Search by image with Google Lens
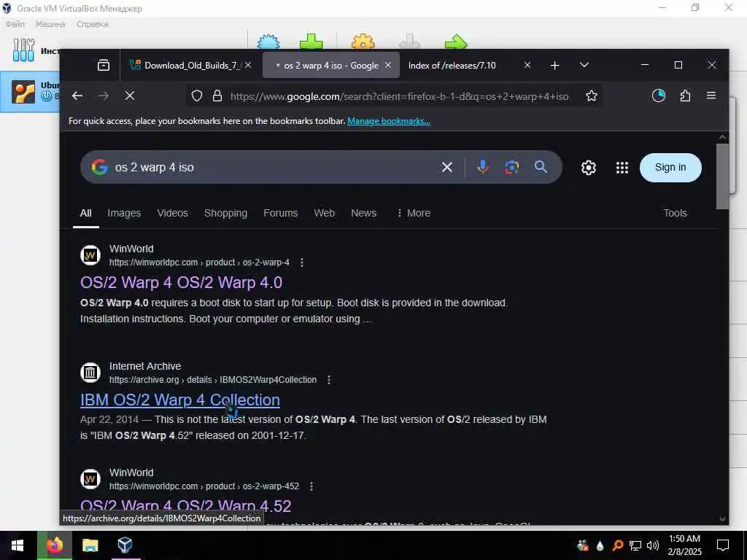Viewport: 747px width, 560px height. pyautogui.click(x=511, y=167)
